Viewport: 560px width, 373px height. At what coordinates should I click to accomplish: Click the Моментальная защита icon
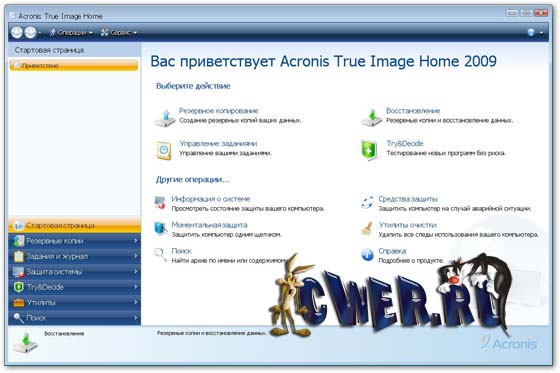click(160, 229)
